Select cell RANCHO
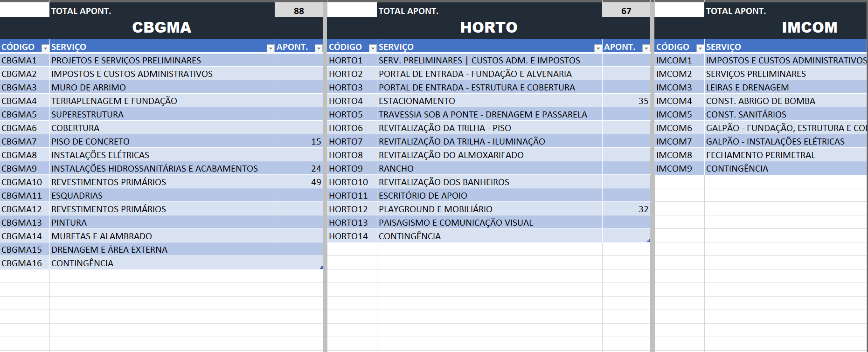Screen dimensions: 868x352 click(x=490, y=168)
